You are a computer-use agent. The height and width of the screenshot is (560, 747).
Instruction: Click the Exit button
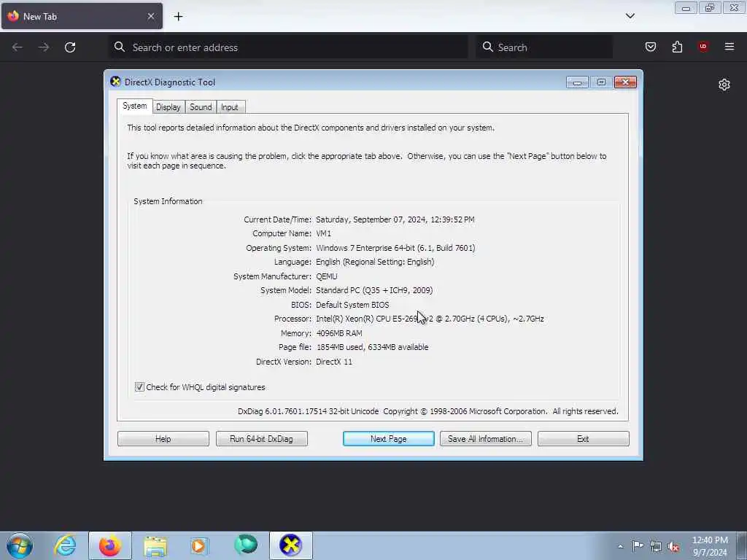[x=583, y=438]
